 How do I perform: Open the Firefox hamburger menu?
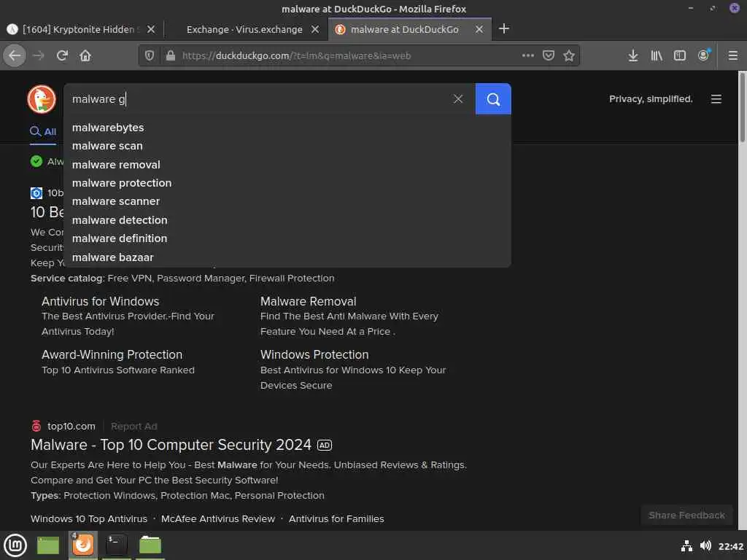[x=733, y=55]
